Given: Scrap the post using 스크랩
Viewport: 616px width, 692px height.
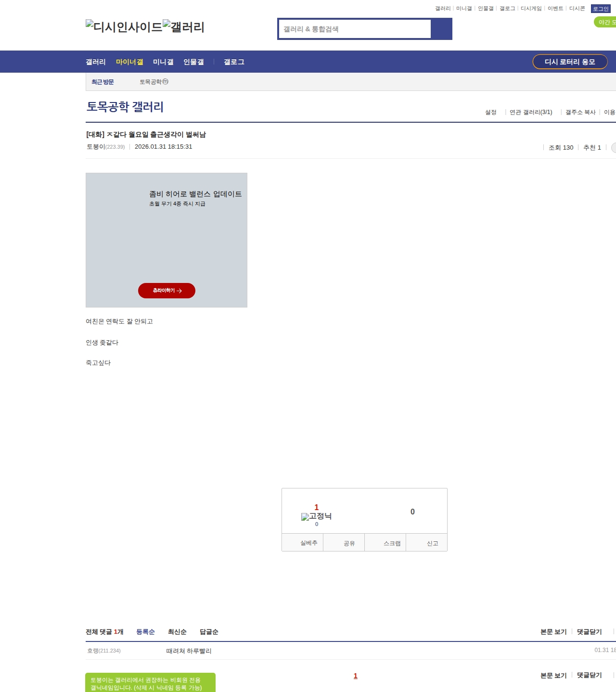Looking at the screenshot, I should (392, 543).
